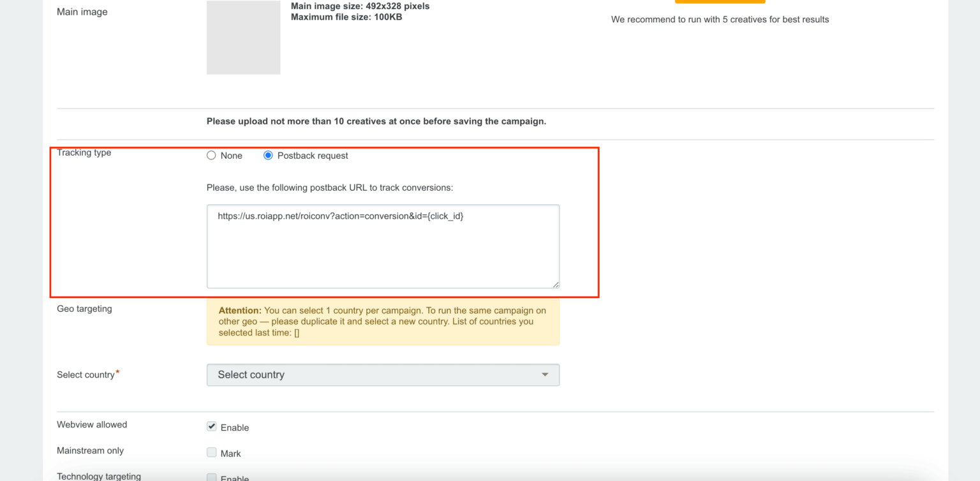The height and width of the screenshot is (481, 980).
Task: Select the Postback request tracking option
Action: point(267,155)
